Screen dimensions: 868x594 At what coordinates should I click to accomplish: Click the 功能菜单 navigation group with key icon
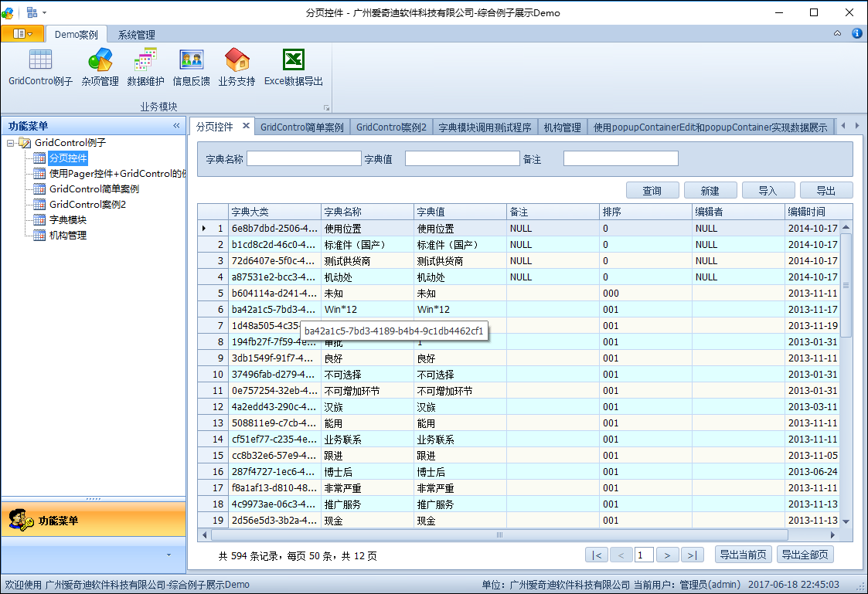point(94,520)
